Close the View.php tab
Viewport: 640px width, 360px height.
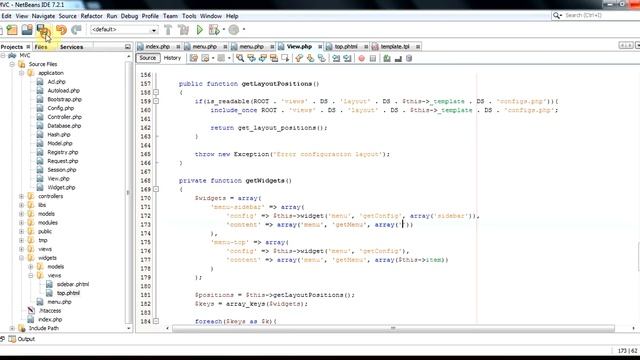[320, 47]
